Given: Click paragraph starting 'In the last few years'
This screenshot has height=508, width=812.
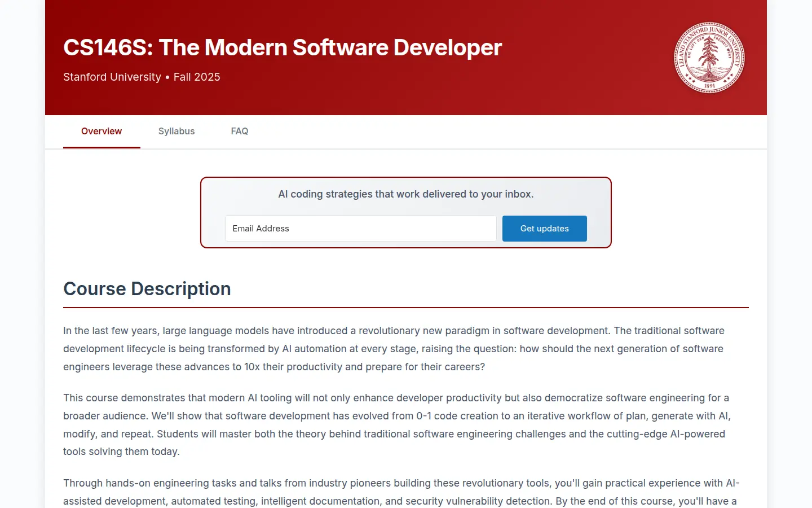Looking at the screenshot, I should click(406, 349).
